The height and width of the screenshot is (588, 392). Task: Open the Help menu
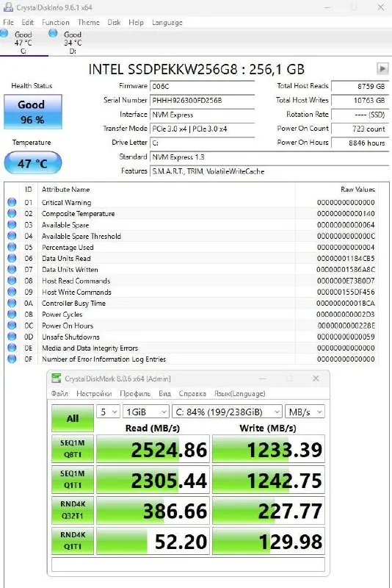136,23
